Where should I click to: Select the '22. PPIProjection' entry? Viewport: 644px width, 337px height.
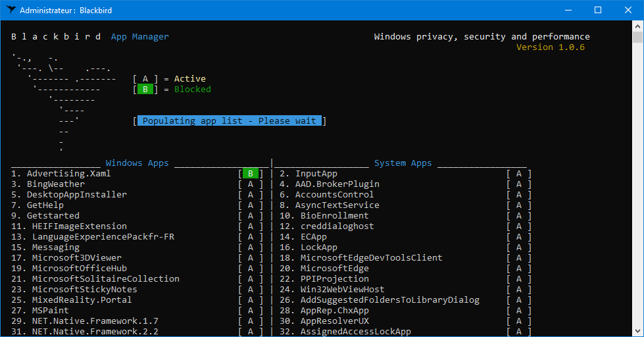pyautogui.click(x=324, y=279)
